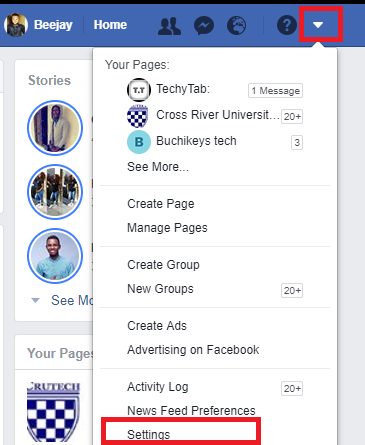Open Manage Pages menu entry
Image resolution: width=365 pixels, height=445 pixels.
coord(167,228)
